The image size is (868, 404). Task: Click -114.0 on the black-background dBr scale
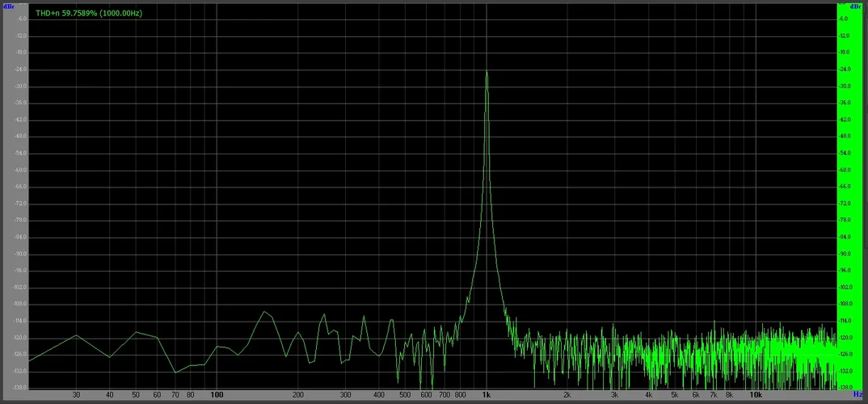21,321
